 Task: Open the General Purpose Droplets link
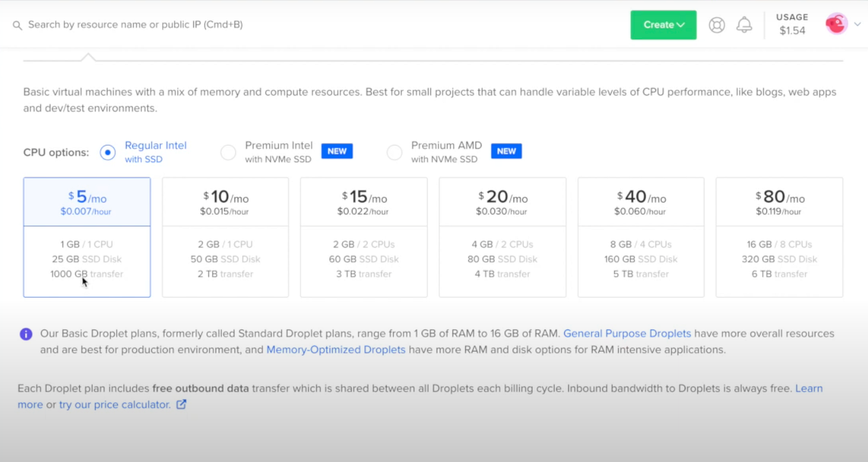pos(627,333)
